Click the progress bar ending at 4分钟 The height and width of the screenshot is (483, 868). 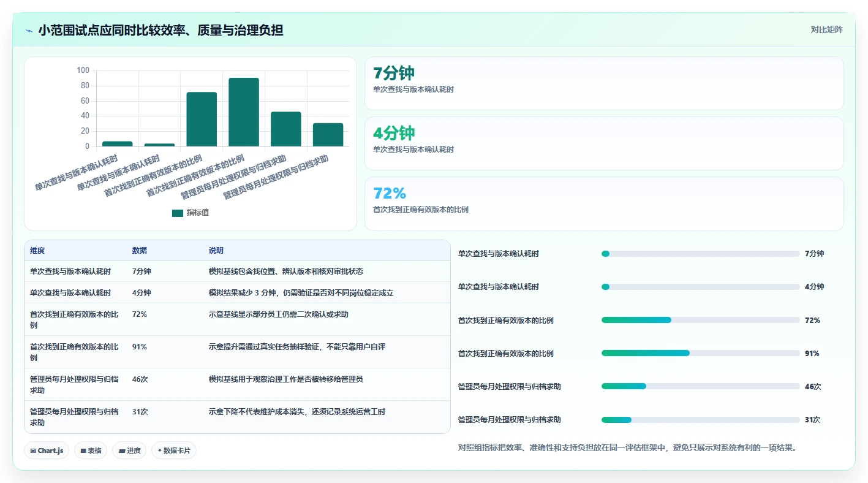click(x=701, y=287)
